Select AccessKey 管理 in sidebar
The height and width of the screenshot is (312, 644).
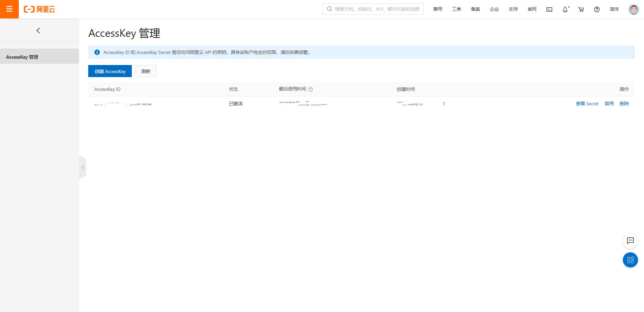(x=40, y=56)
